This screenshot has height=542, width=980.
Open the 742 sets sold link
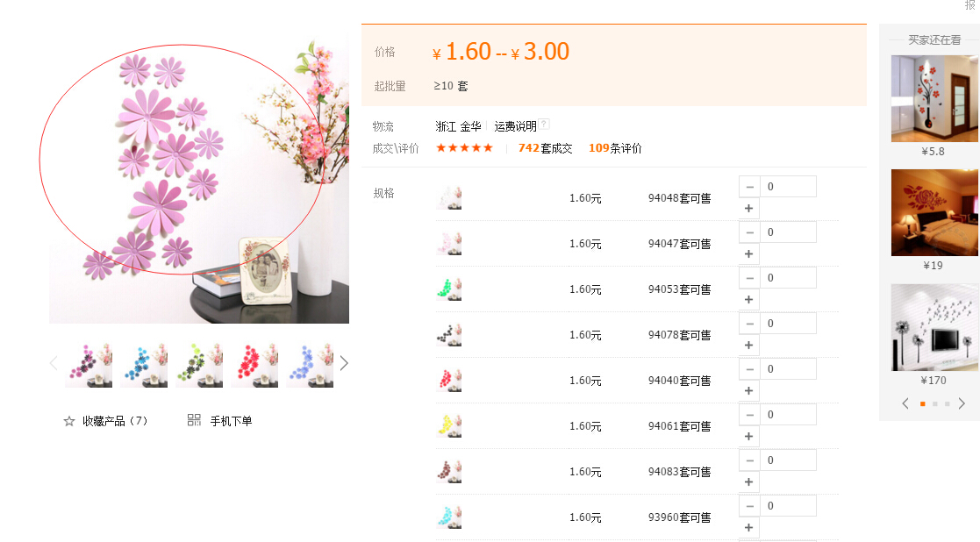click(x=545, y=148)
